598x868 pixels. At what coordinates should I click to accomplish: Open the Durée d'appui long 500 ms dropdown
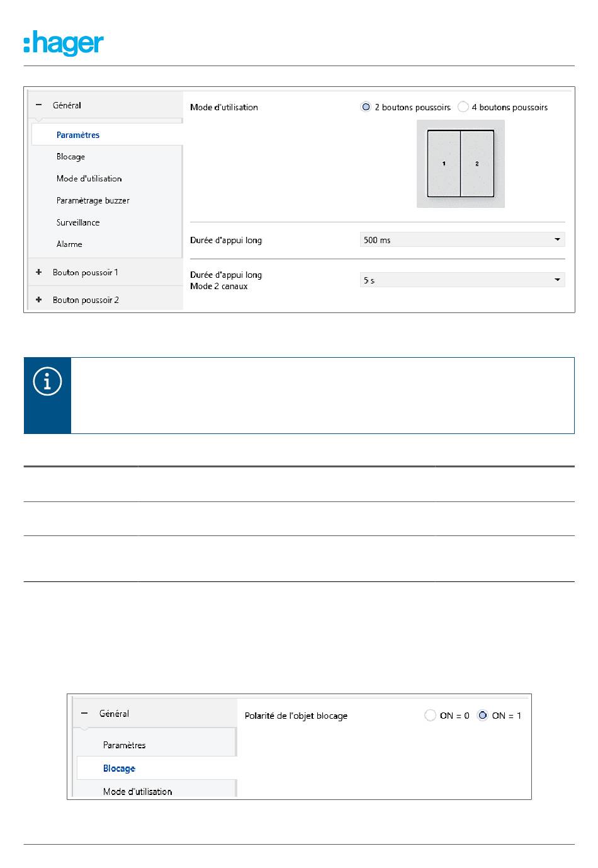pyautogui.click(x=462, y=240)
